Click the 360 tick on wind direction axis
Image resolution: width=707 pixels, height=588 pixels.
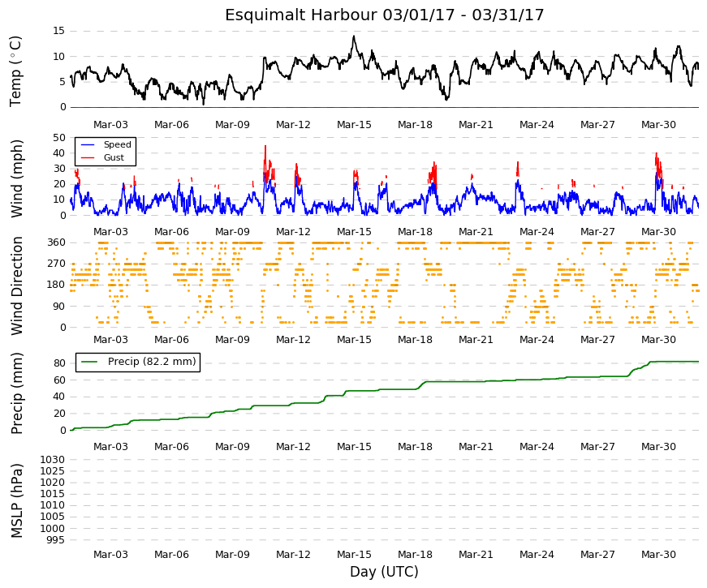click(x=56, y=242)
